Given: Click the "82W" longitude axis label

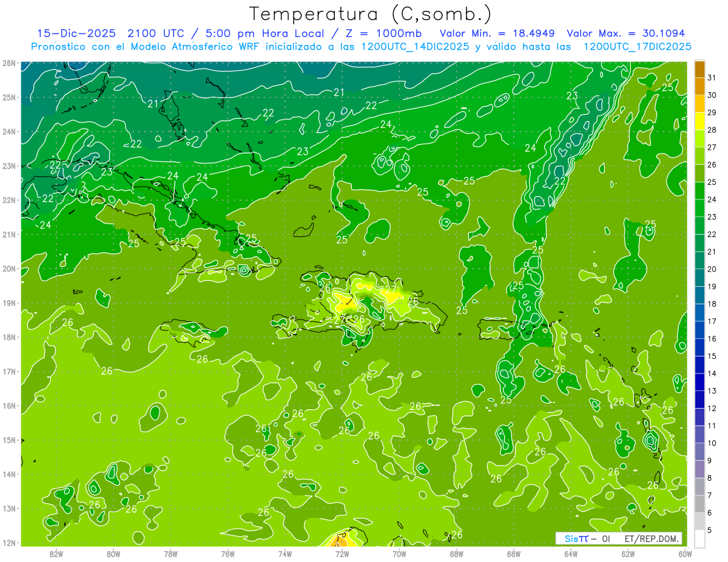Looking at the screenshot, I should click(56, 554).
